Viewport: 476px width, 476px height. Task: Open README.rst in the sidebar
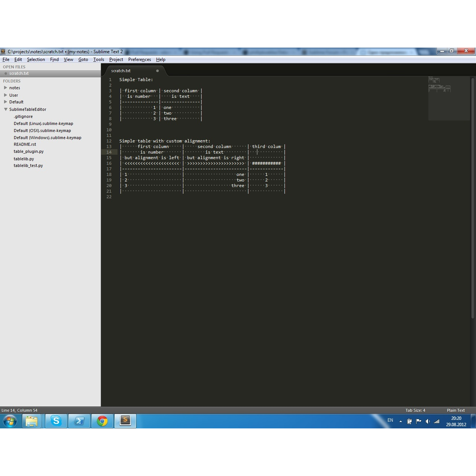point(25,144)
